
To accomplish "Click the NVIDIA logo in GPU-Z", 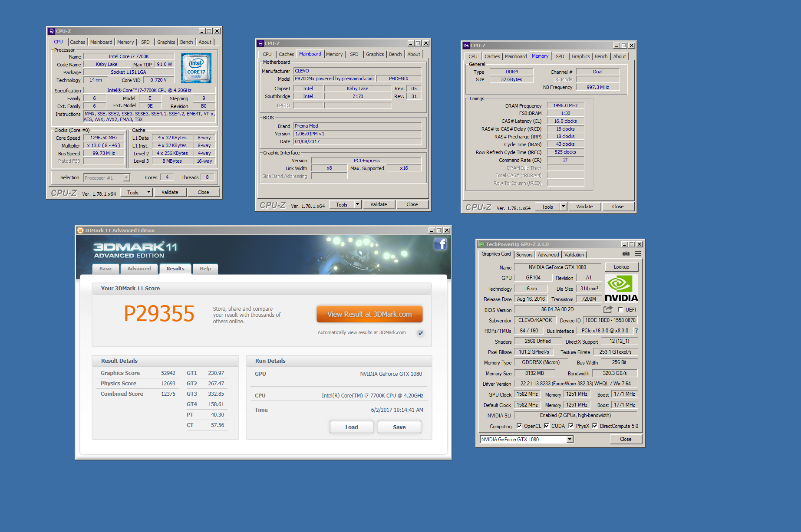I will tap(621, 288).
